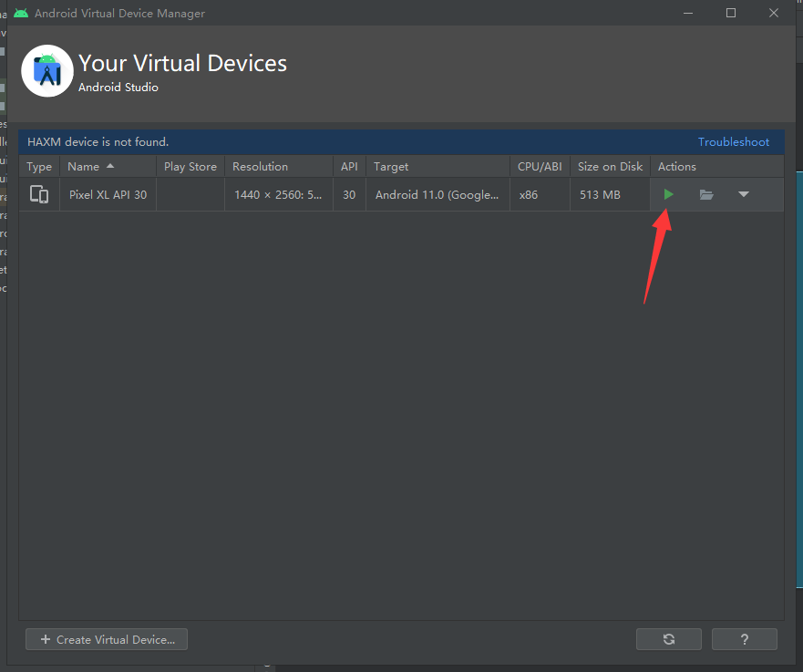This screenshot has height=672, width=803.
Task: Click the API column header
Action: pyautogui.click(x=349, y=167)
